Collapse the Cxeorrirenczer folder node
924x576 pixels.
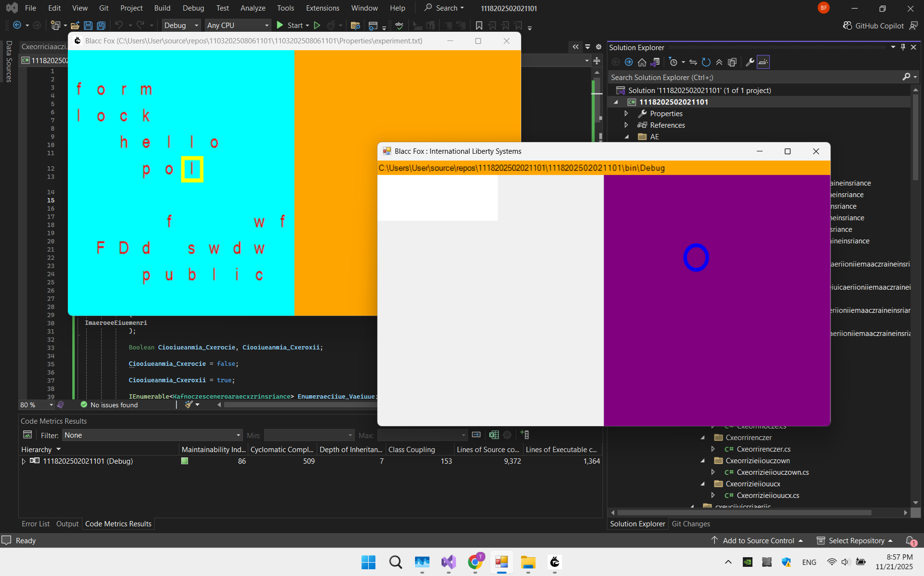click(702, 438)
